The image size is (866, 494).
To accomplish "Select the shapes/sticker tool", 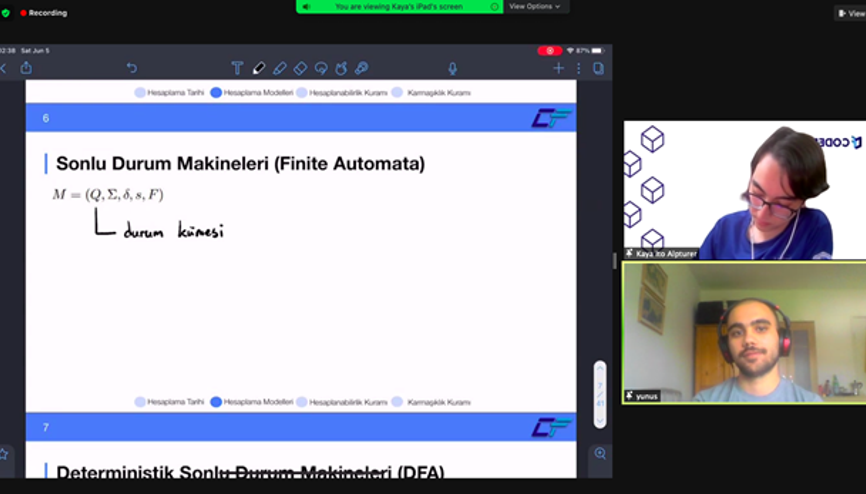I will point(341,68).
